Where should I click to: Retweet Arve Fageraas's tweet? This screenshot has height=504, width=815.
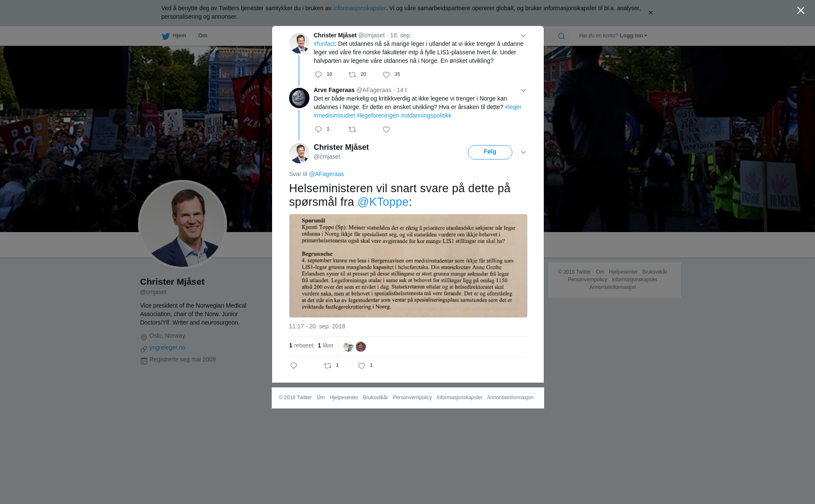(352, 129)
